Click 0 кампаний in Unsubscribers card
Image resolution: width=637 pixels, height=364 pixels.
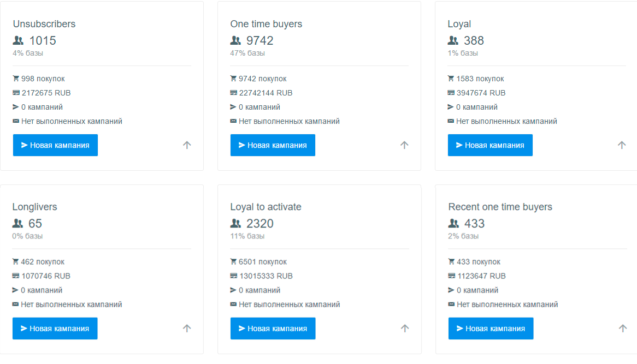[x=42, y=107]
